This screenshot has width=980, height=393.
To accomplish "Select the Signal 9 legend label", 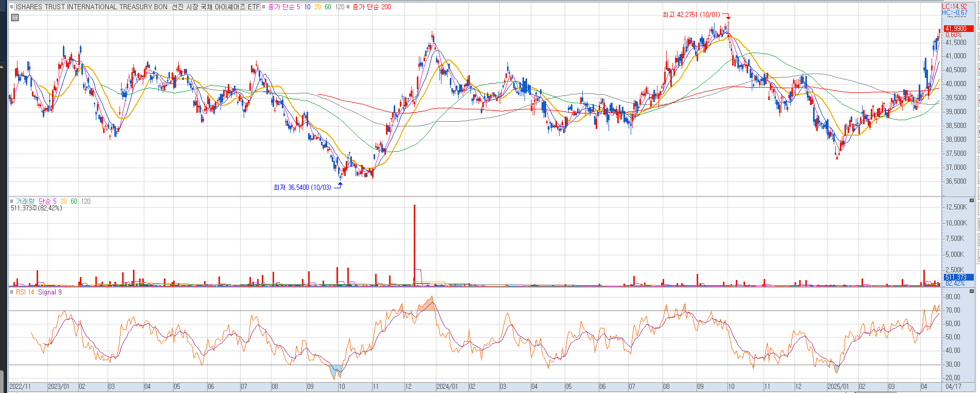I will pos(50,292).
